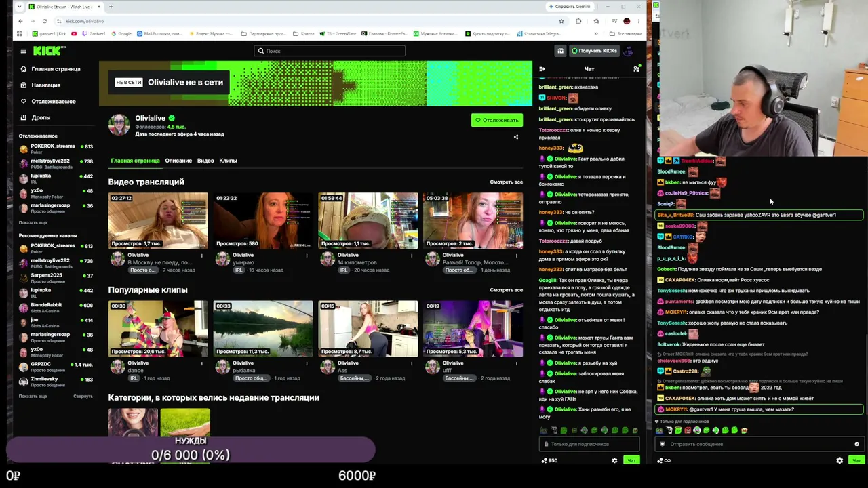
Task: Open POKEROK_streams in the followed channels list
Action: 56,148
